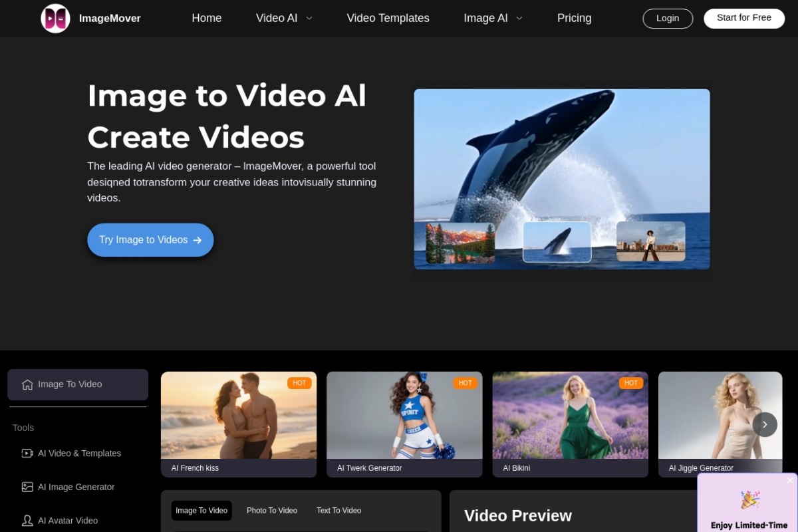Viewport: 798px width, 532px height.
Task: Click the next arrow on template carousel
Action: [x=765, y=424]
